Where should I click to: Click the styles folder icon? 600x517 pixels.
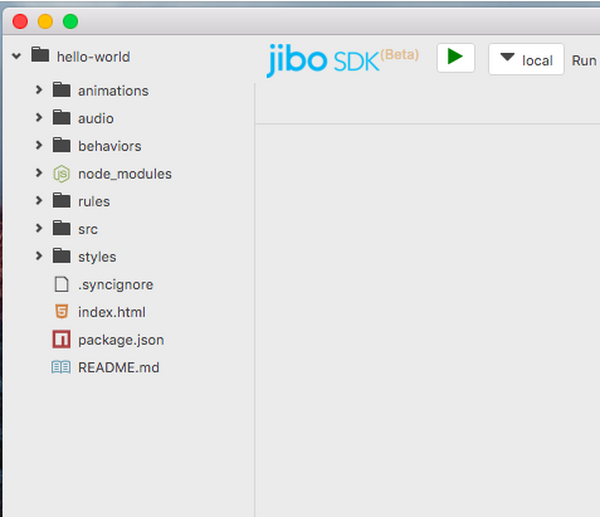[x=62, y=257]
